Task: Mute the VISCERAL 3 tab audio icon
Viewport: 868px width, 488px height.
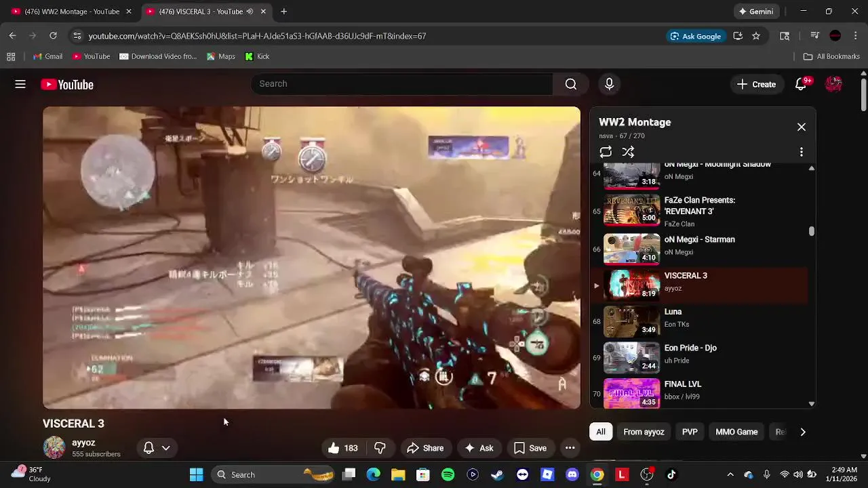Action: coord(250,12)
